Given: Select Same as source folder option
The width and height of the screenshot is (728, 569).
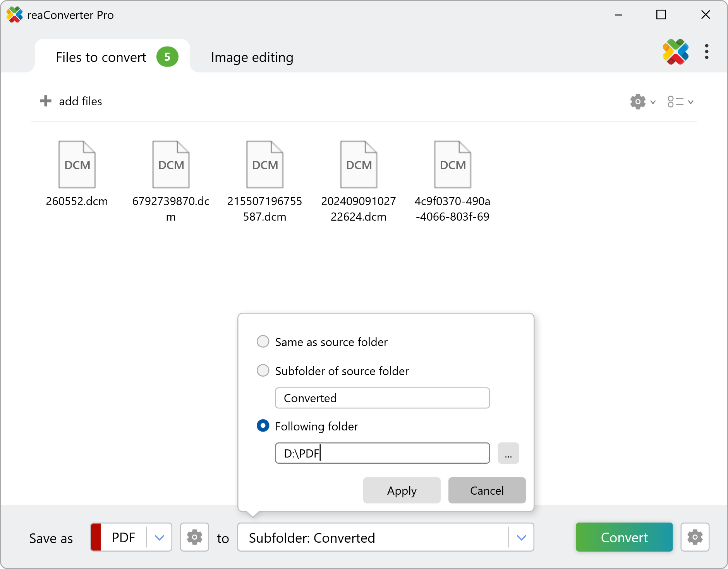Looking at the screenshot, I should tap(263, 341).
